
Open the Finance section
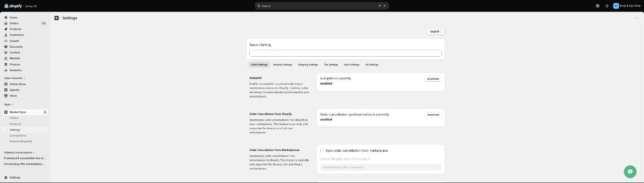point(15,64)
